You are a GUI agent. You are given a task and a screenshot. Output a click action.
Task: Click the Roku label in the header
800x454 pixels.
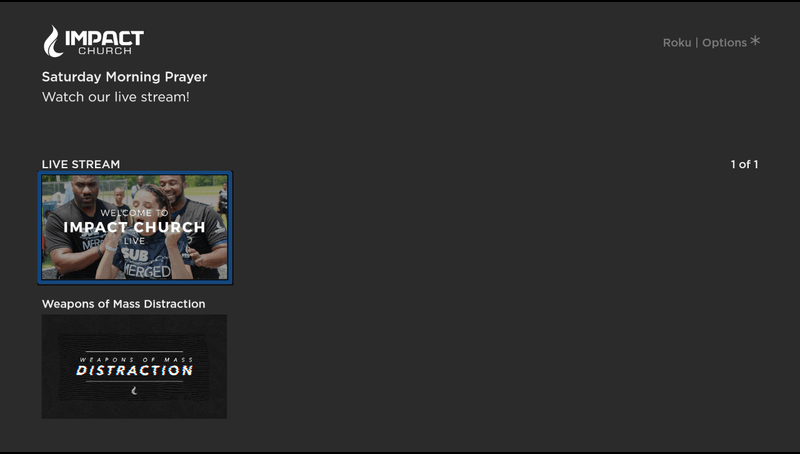point(677,43)
